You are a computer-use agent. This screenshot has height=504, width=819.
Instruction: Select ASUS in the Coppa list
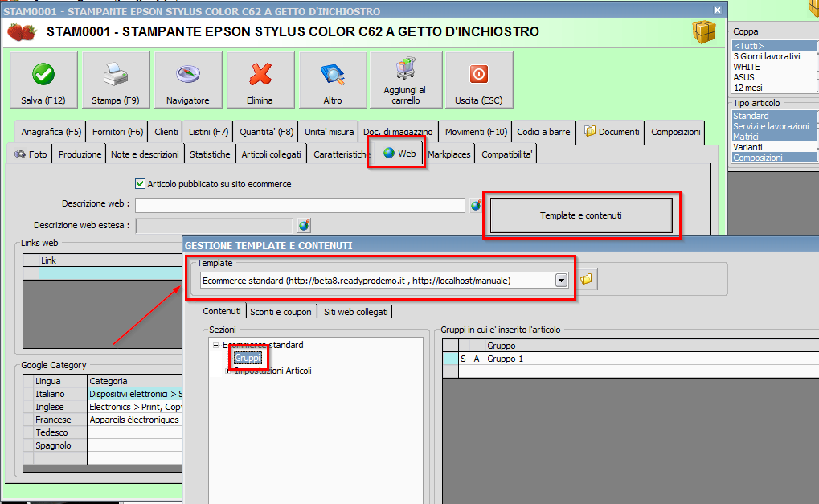[x=774, y=77]
